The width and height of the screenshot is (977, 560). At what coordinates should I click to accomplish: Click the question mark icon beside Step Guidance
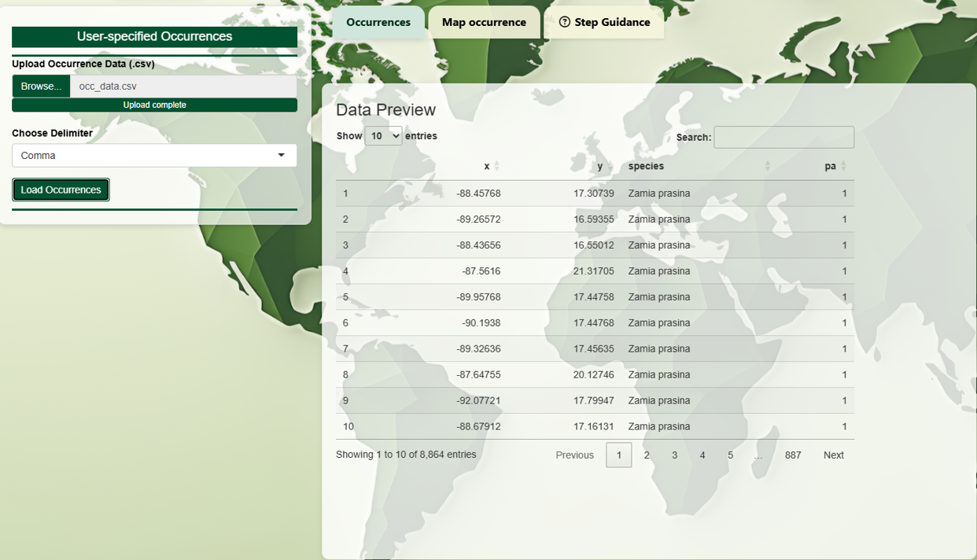(x=564, y=22)
